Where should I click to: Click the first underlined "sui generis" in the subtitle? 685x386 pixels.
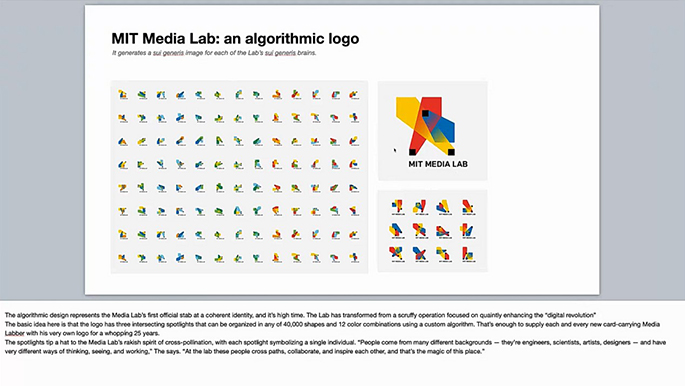coord(168,53)
